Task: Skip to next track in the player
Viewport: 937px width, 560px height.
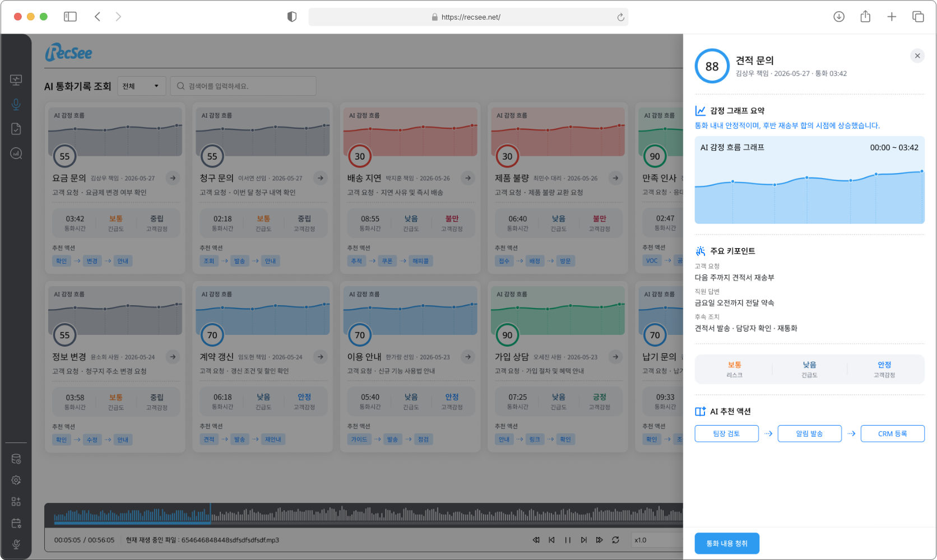Action: 583,540
